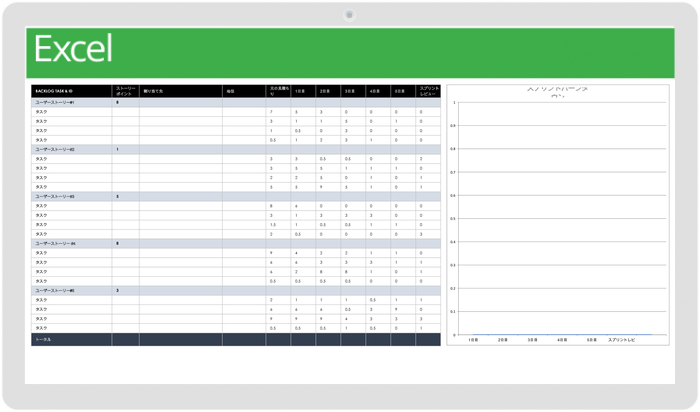This screenshot has height=412, width=700.
Task: Click the 2日目 column header in the table
Action: [x=328, y=91]
